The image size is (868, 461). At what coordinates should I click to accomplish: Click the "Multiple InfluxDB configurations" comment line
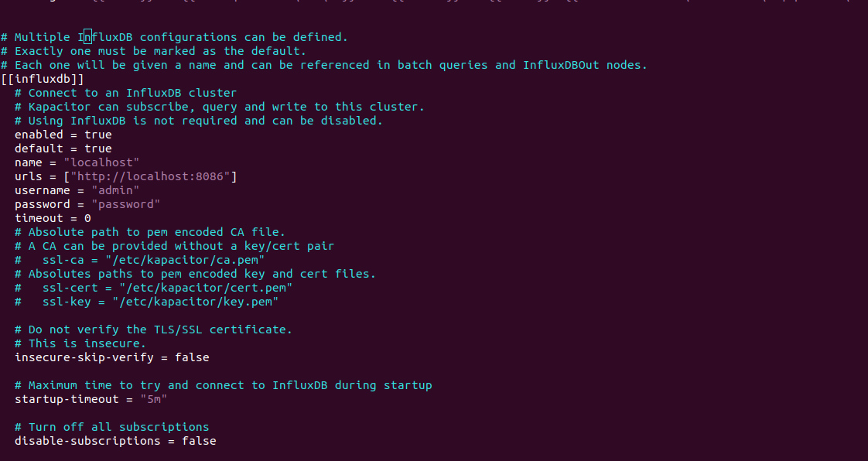point(174,37)
